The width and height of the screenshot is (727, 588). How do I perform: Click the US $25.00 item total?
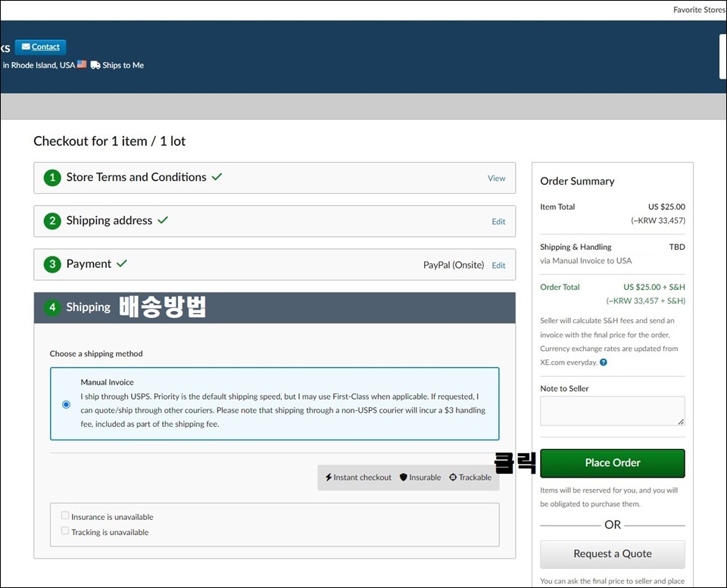666,207
